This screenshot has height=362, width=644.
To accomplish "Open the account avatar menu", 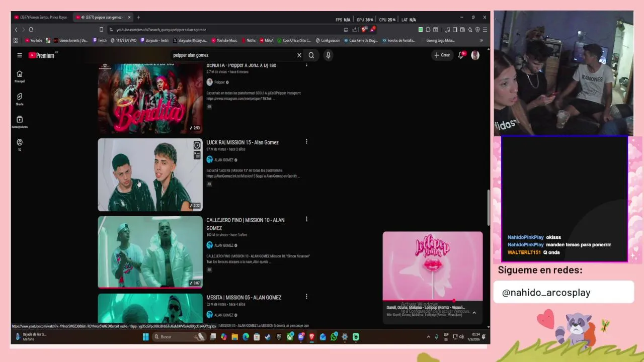I will (x=475, y=55).
